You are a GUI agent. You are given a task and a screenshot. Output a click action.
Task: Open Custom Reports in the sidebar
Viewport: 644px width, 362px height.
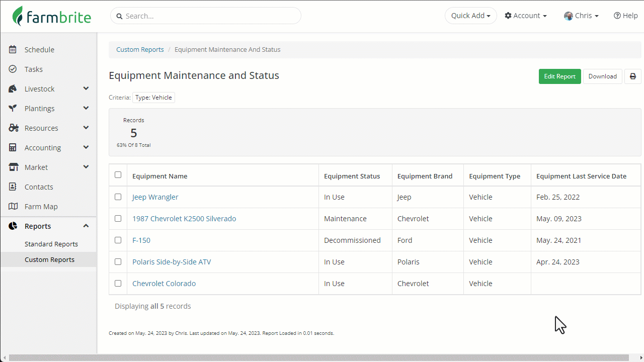[x=49, y=259]
